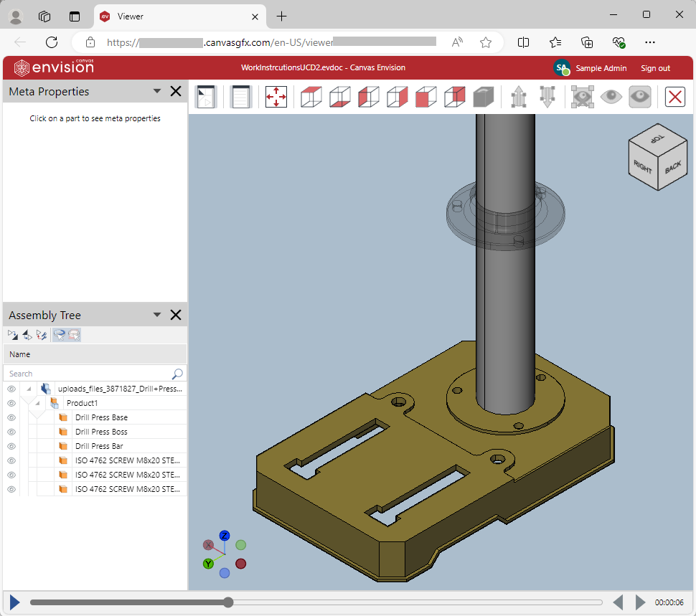The height and width of the screenshot is (616, 696).
Task: Select the cube view icon with red right face
Action: point(398,97)
